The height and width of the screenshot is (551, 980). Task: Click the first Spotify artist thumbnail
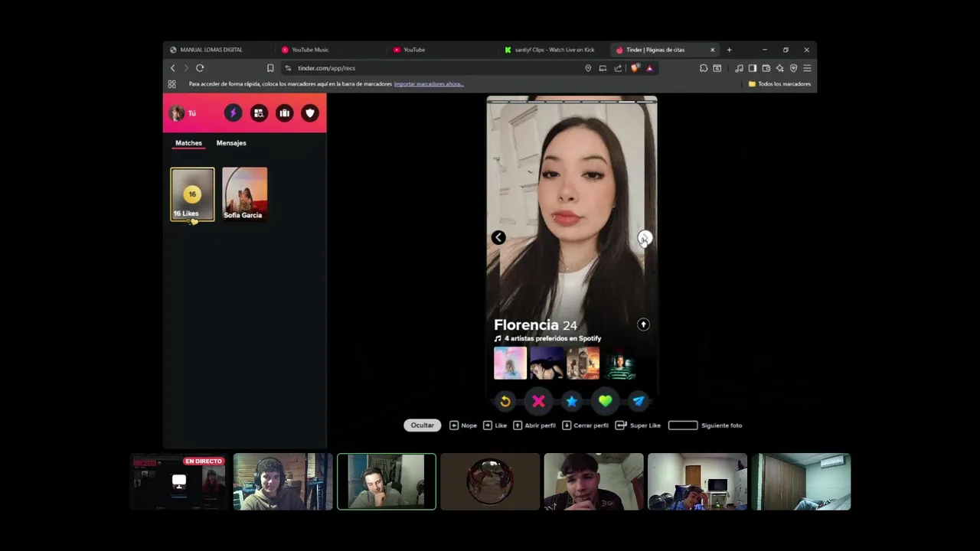click(510, 364)
